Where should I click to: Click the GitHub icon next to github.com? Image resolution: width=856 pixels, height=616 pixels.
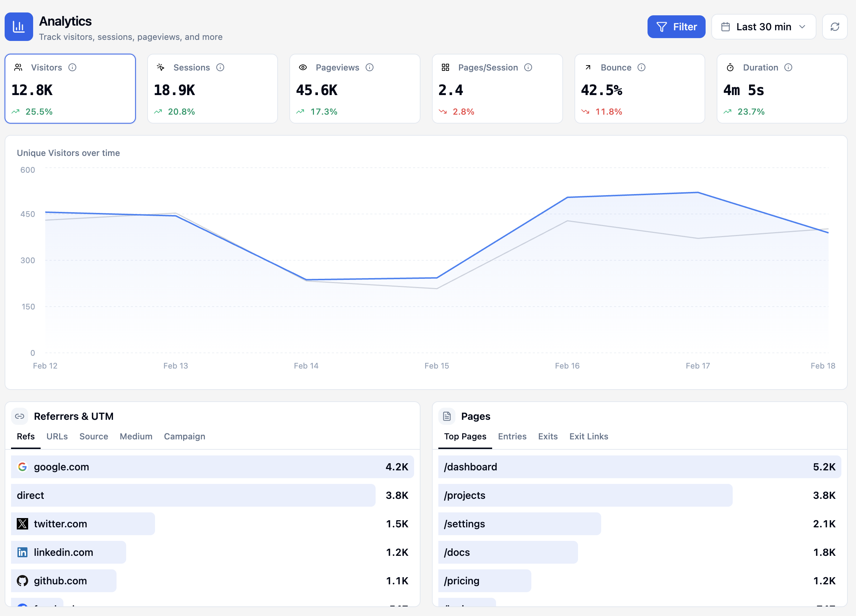(x=23, y=580)
